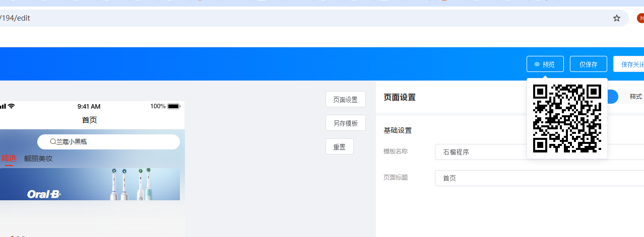Click the 重置 reset button
644x237 pixels.
339,146
